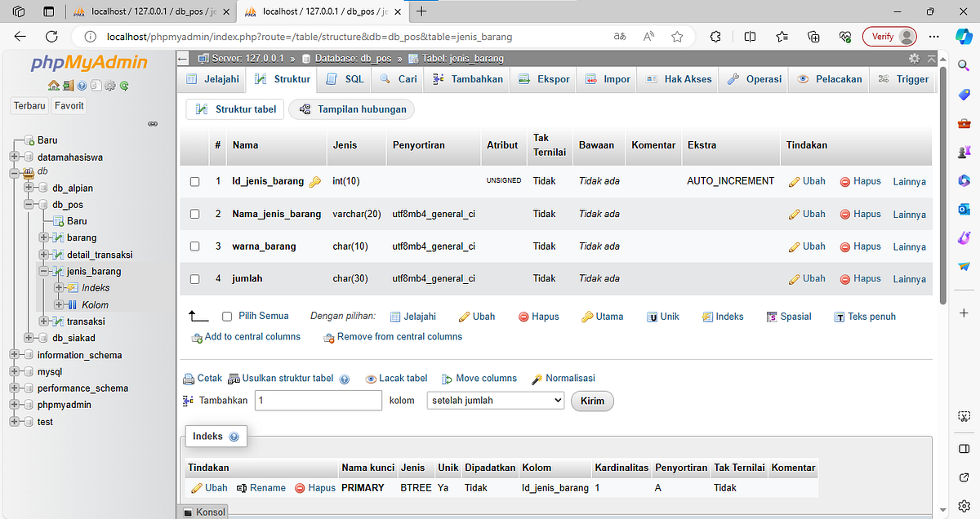Click the Favorit button in the navigation panel
This screenshot has height=519, width=980.
tap(69, 106)
